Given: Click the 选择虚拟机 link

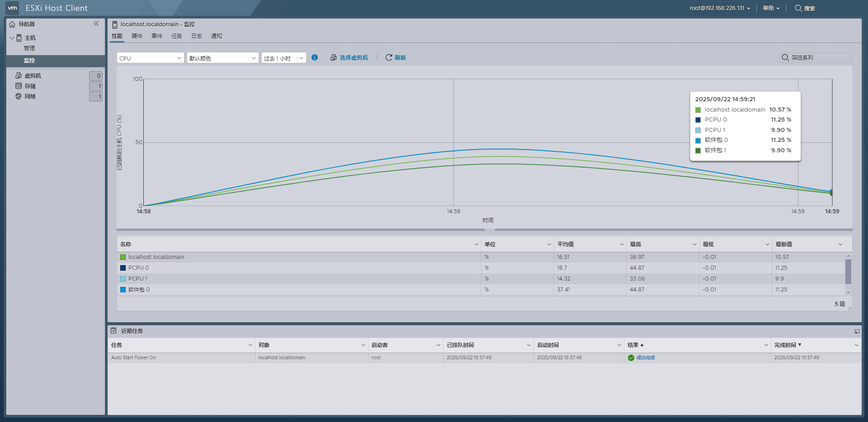Looking at the screenshot, I should point(354,57).
